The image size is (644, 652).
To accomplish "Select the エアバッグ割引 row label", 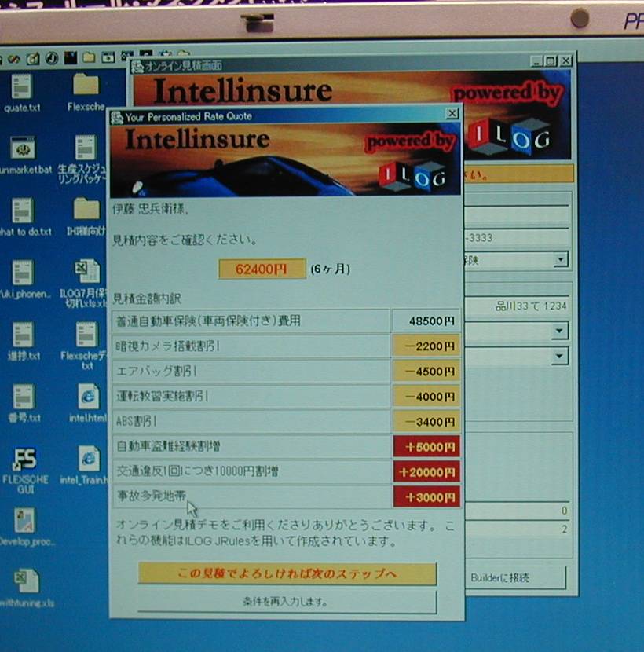I will pyautogui.click(x=156, y=371).
